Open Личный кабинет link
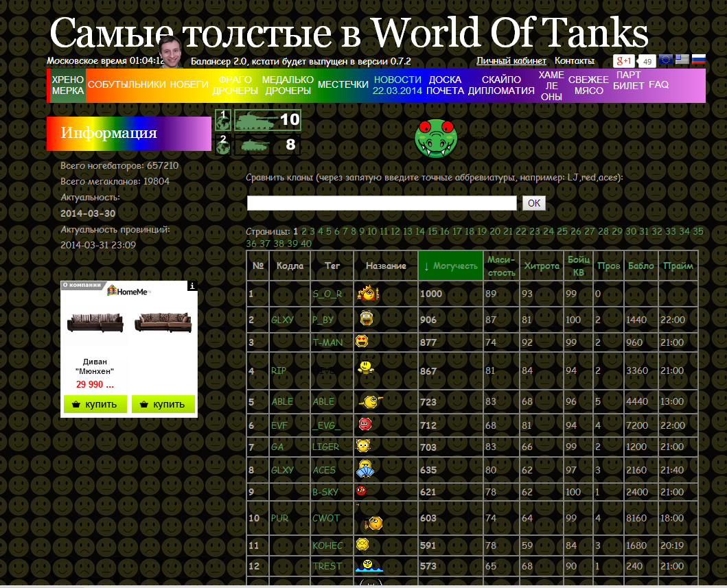The height and width of the screenshot is (588, 727). 511,60
